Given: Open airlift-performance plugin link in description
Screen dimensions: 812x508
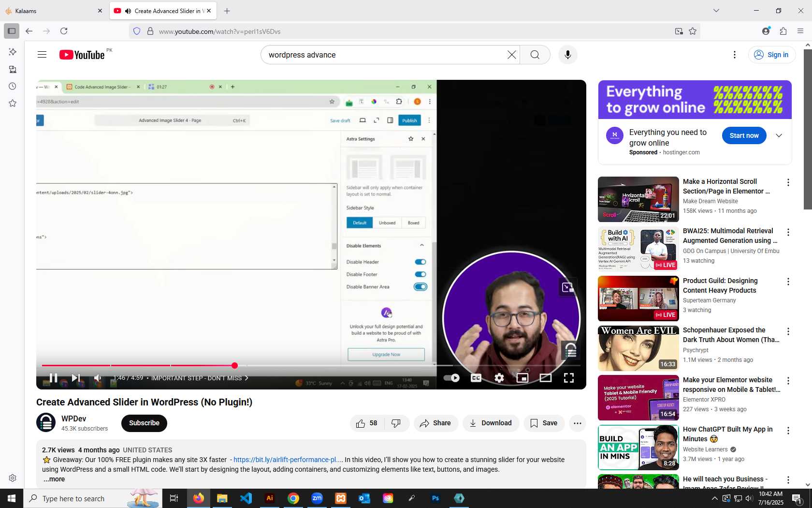Looking at the screenshot, I should (288, 460).
